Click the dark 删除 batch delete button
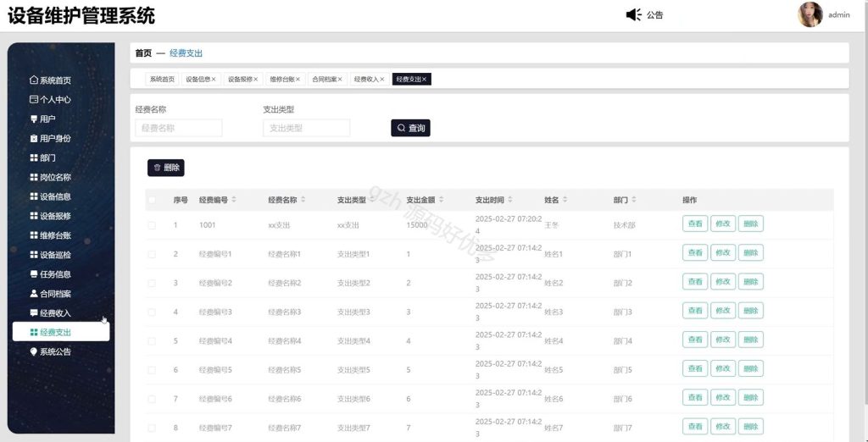 [x=165, y=168]
